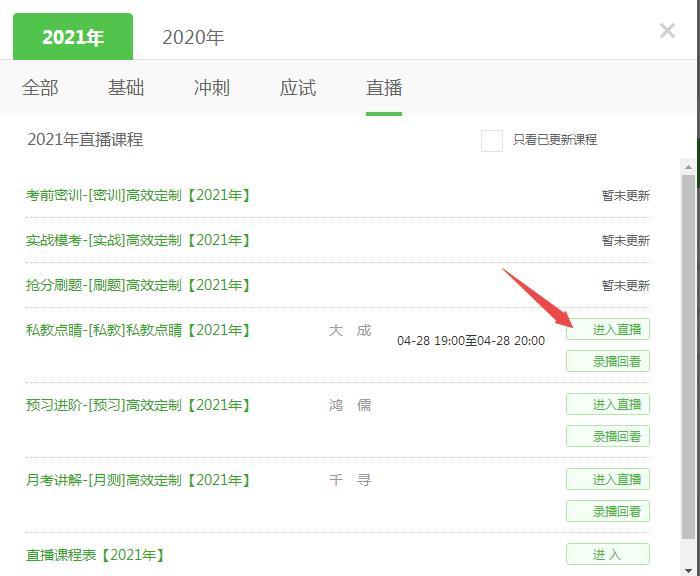The height and width of the screenshot is (576, 700).
Task: Open 录播回看 for 月考讲解 course
Action: pyautogui.click(x=608, y=511)
